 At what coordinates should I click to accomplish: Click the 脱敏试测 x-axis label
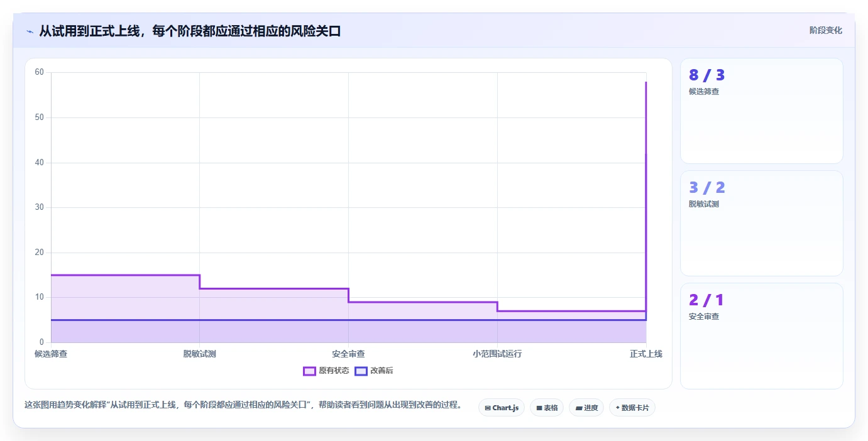pyautogui.click(x=200, y=354)
